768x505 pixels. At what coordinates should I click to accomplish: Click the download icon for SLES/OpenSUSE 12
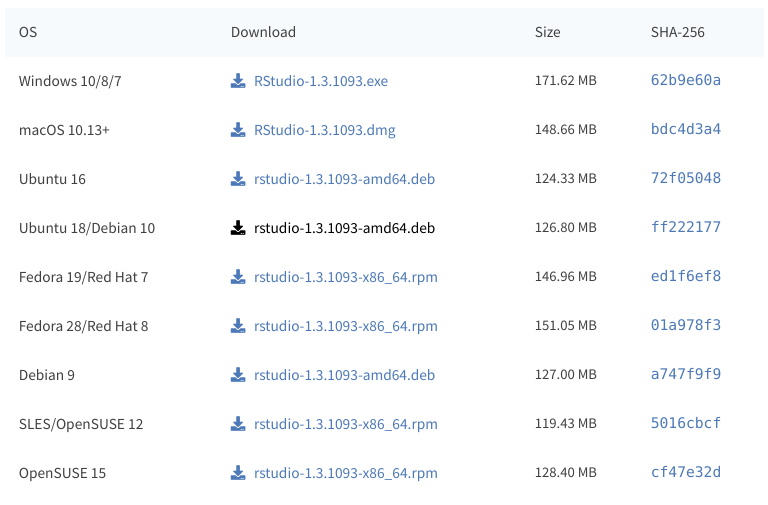tap(238, 424)
